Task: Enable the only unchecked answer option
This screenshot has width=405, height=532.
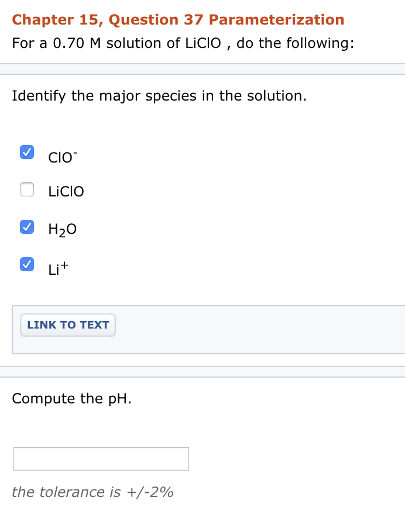Action: pos(26,189)
